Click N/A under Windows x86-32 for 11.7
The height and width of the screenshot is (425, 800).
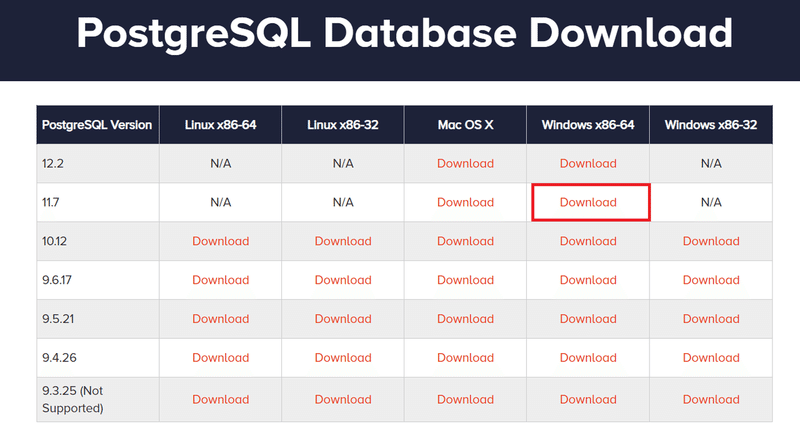(x=711, y=202)
